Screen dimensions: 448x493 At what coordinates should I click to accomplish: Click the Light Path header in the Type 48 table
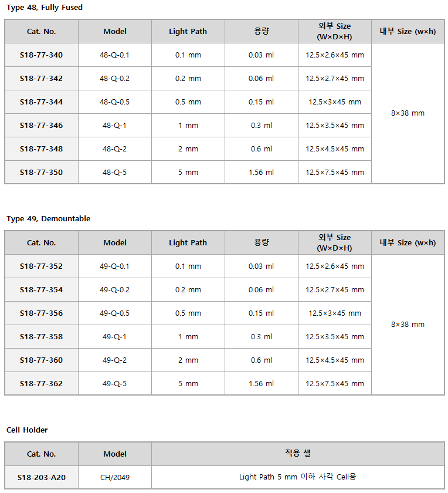(188, 32)
